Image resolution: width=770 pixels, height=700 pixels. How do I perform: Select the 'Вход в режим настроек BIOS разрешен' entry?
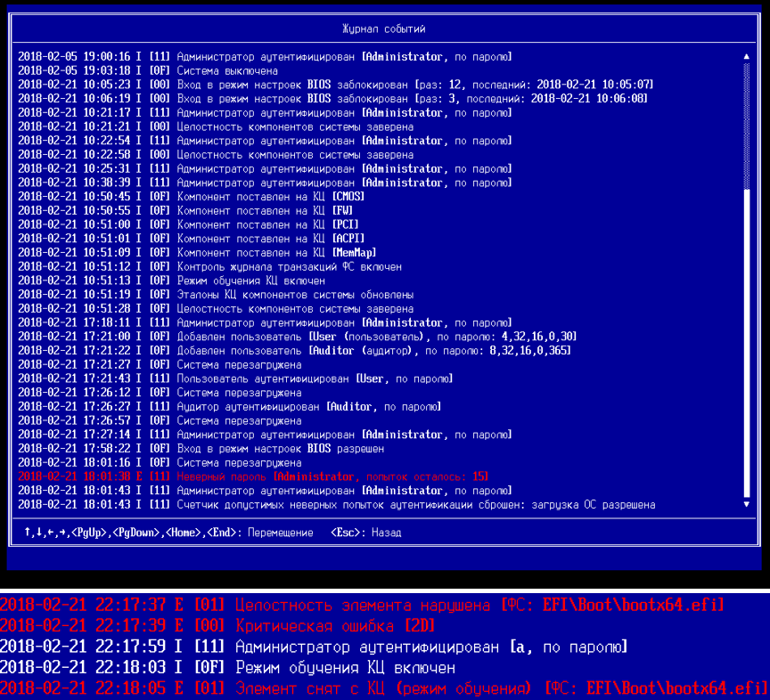(x=201, y=449)
